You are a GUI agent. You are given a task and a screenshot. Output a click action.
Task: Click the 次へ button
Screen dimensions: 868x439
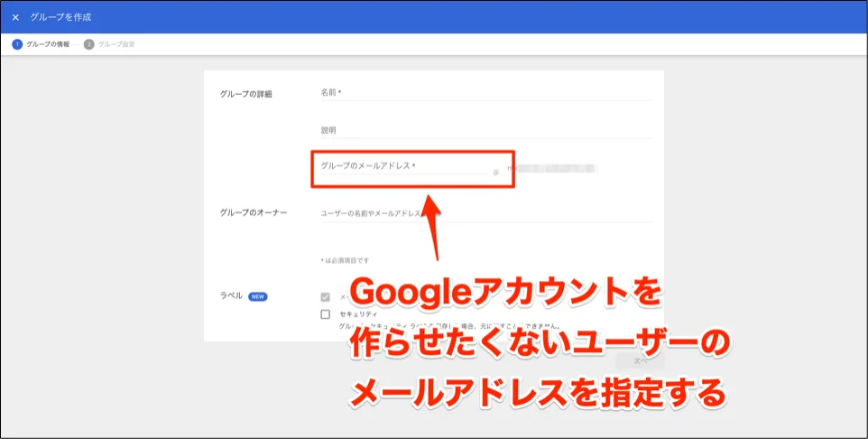(640, 360)
